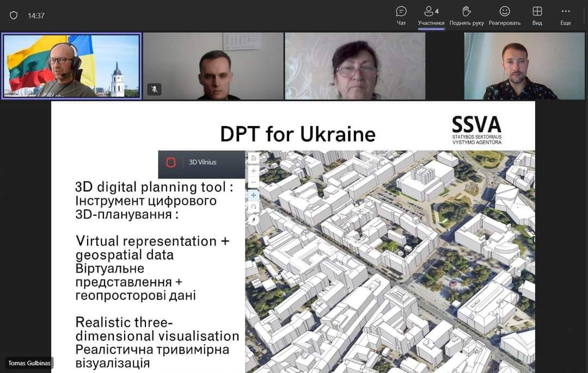The height and width of the screenshot is (373, 588).
Task: Click the 3D Vilnius title text
Action: 203,162
